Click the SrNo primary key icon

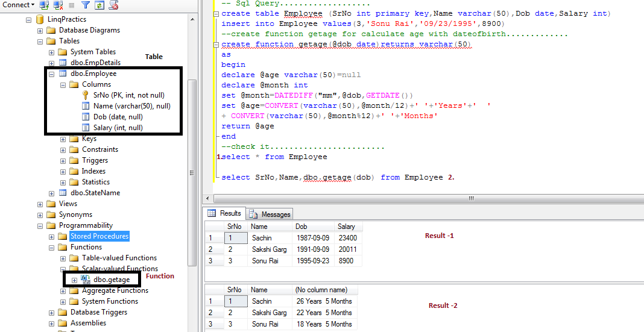(x=86, y=95)
